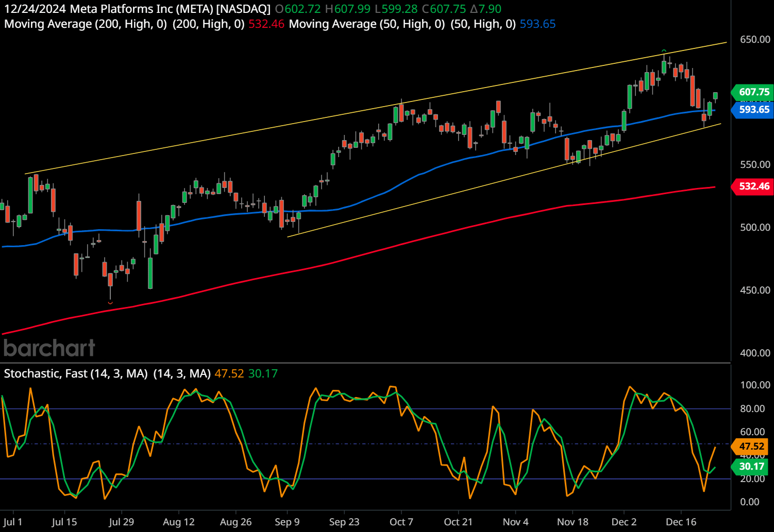Click the green 30.17 stochastic axis tag
The image size is (774, 532).
click(751, 467)
